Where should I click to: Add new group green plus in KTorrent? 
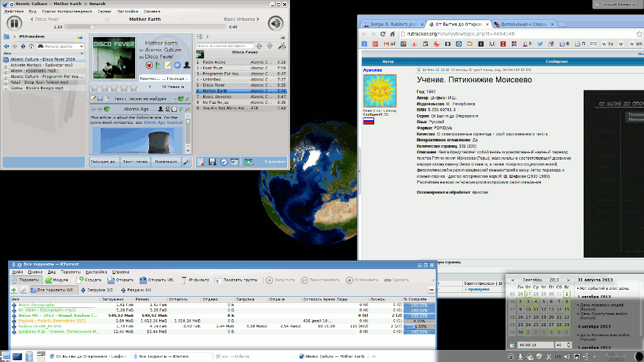pyautogui.click(x=14, y=290)
